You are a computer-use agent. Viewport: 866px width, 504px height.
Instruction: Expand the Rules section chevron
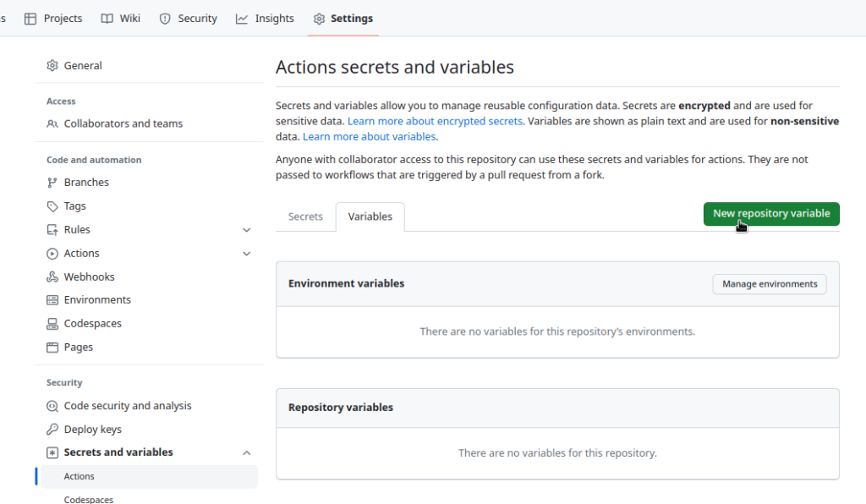(246, 229)
